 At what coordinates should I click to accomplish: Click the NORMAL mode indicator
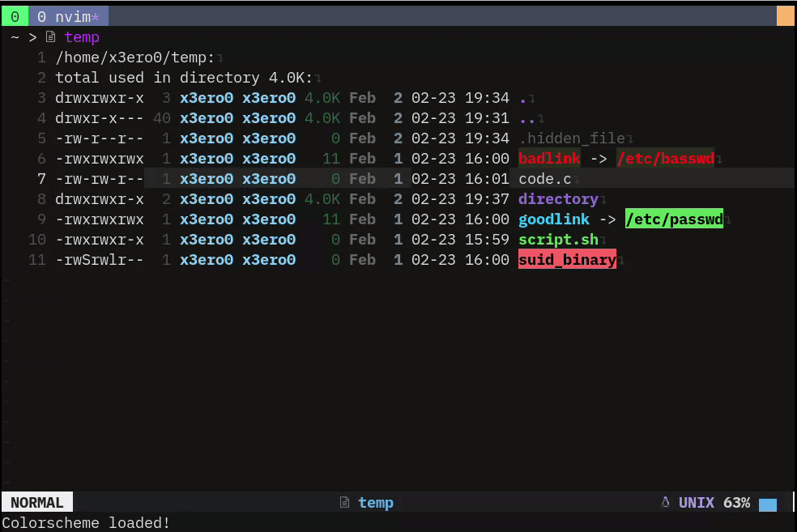pyautogui.click(x=37, y=502)
